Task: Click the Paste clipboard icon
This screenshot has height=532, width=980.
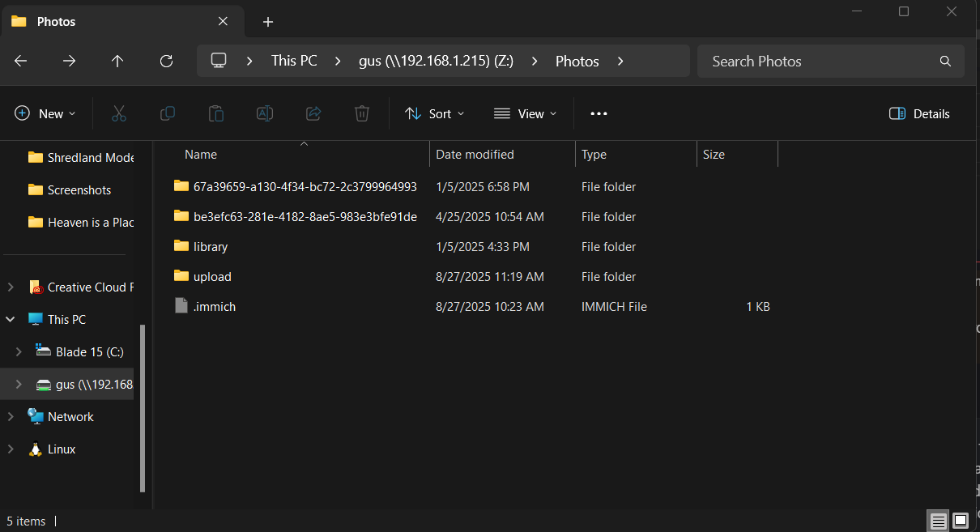Action: (216, 113)
